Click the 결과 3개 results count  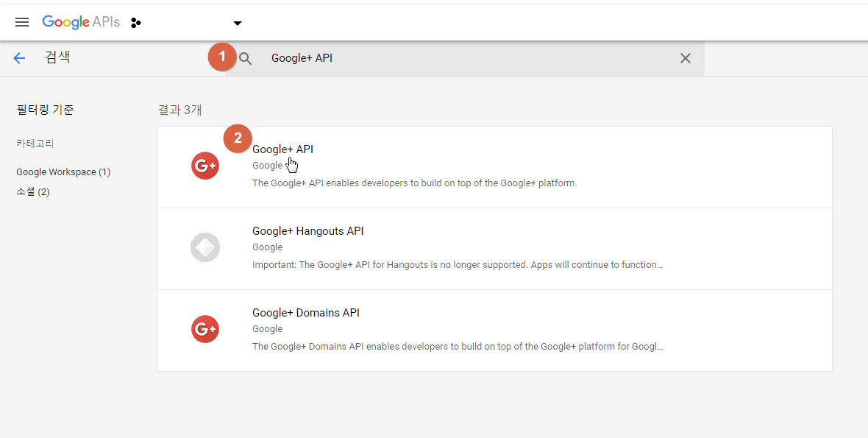coord(180,110)
